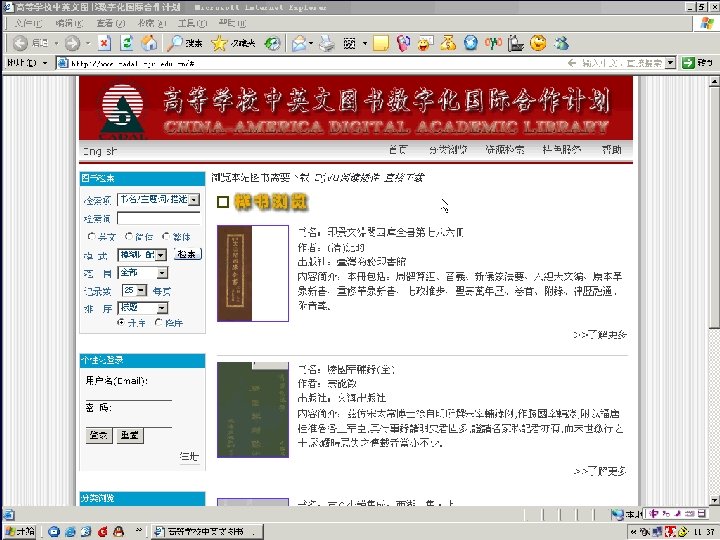Click the yellow note toolbar icon

coord(381,44)
